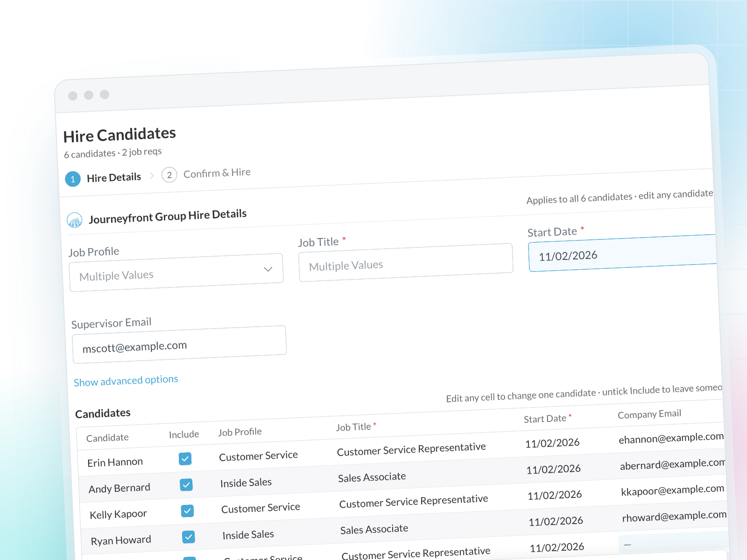The width and height of the screenshot is (747, 560).
Task: Edit Ryan Howard's Sales Associate job title
Action: pos(374,529)
